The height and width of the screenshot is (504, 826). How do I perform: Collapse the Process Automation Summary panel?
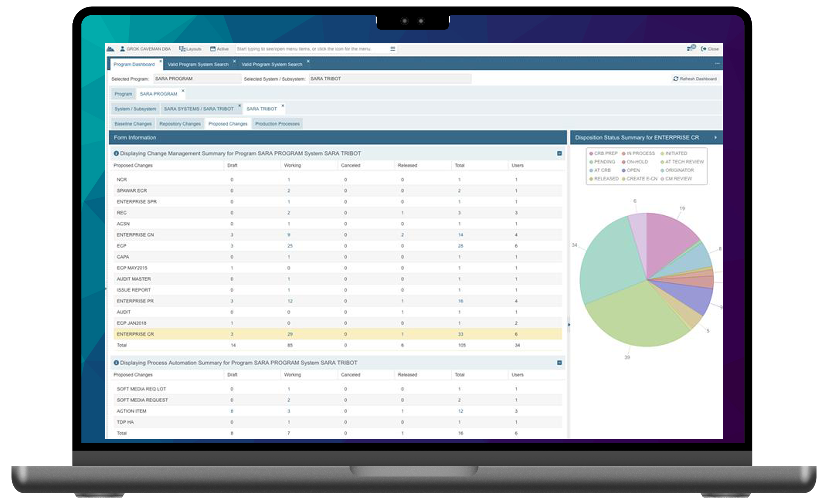pyautogui.click(x=559, y=363)
